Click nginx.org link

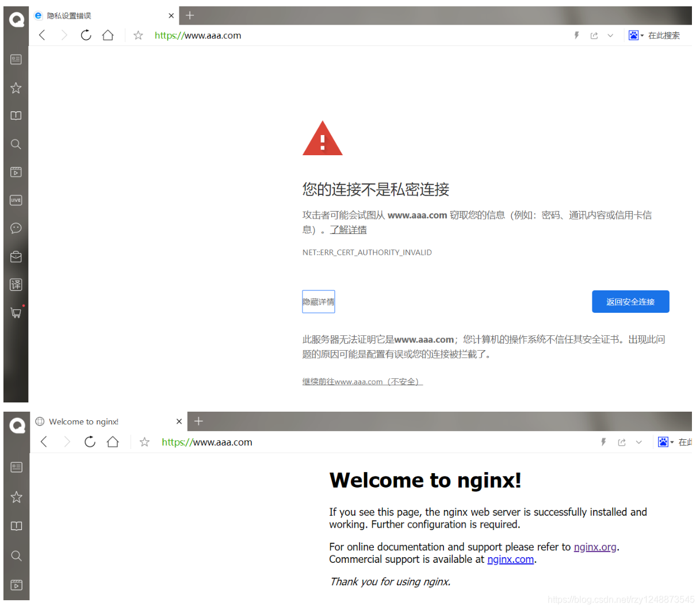(x=595, y=547)
